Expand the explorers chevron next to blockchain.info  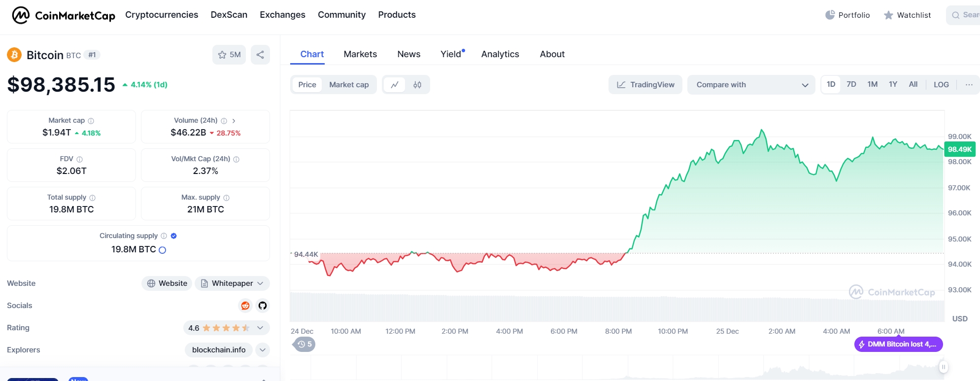pyautogui.click(x=263, y=350)
